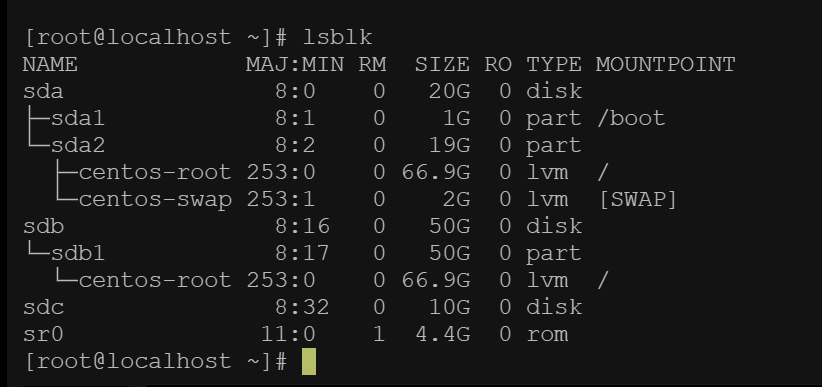The width and height of the screenshot is (822, 387).
Task: Click the green terminal cursor block
Action: click(x=309, y=362)
